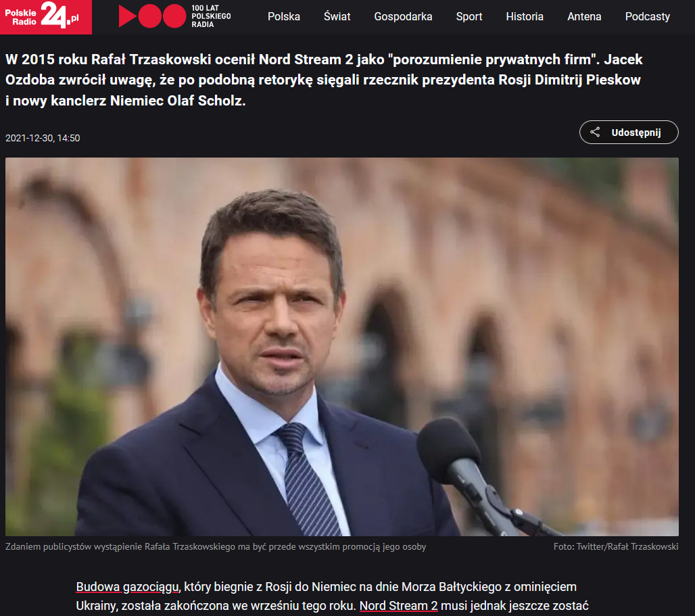Open the "Nord Stream 2" article link
Viewport: 695px width, 616px height.
click(x=398, y=606)
